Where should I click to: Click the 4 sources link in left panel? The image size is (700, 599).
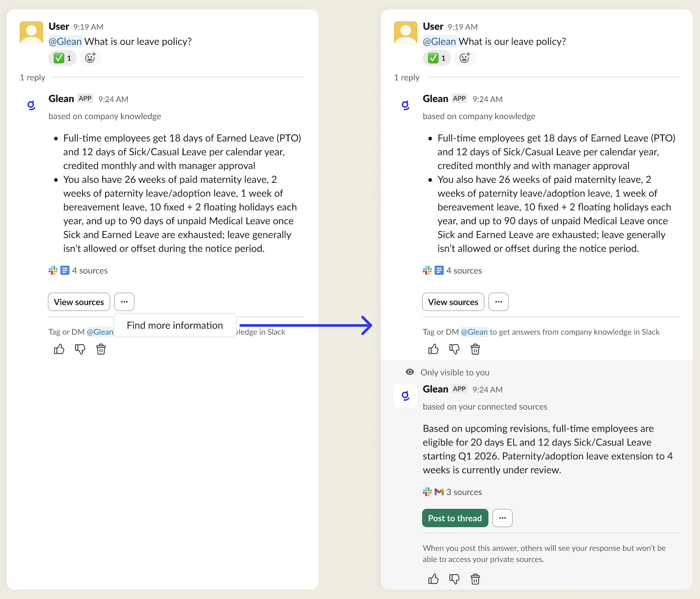pos(89,271)
